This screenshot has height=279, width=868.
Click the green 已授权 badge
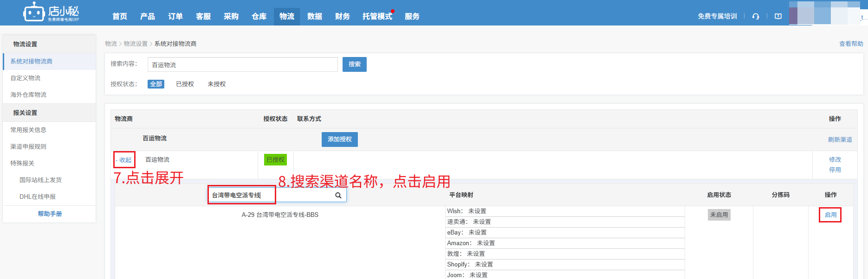pyautogui.click(x=275, y=159)
